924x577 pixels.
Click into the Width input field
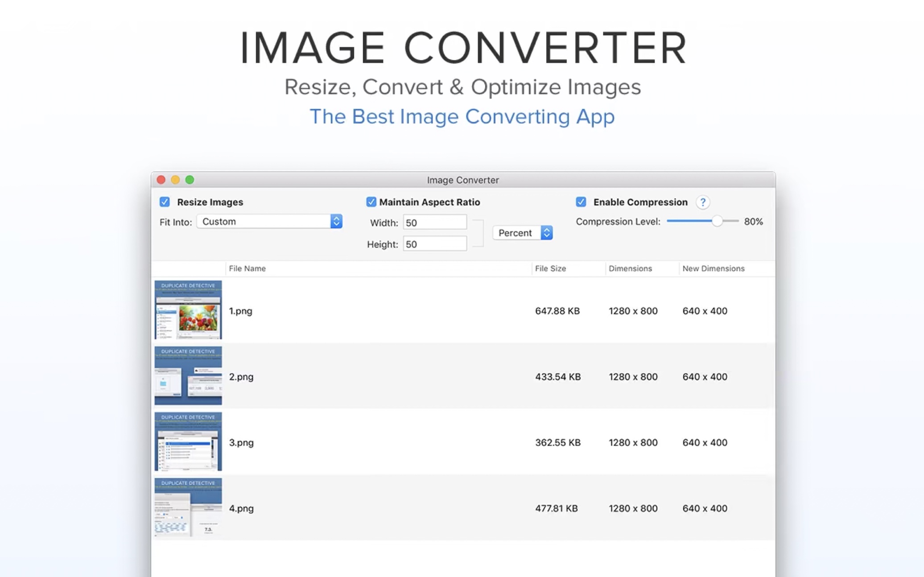(434, 223)
